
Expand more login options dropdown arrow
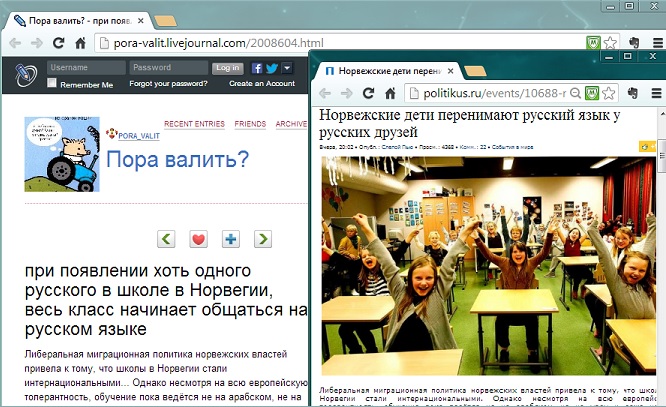pos(287,68)
